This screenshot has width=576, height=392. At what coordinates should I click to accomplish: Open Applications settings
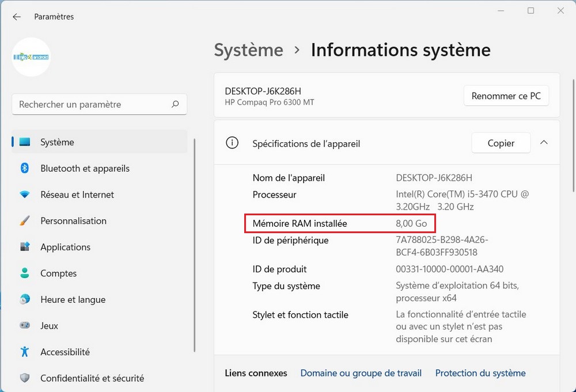click(x=100, y=246)
